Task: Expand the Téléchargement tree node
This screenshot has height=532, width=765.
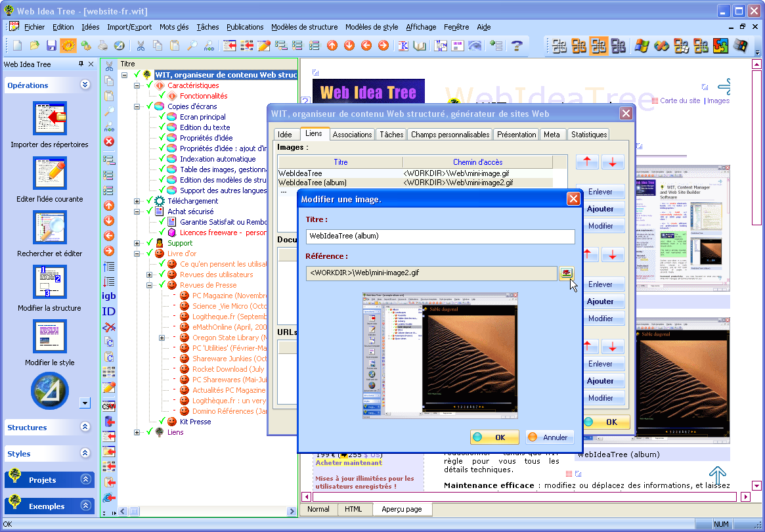Action: click(137, 201)
